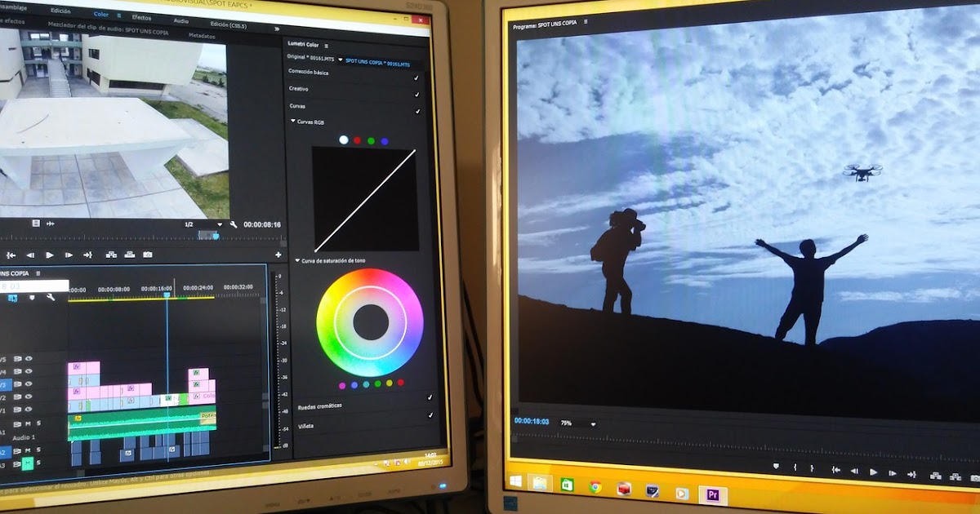Solo audio track A2 with S button
Screen dimensions: 980x514
coord(38,450)
